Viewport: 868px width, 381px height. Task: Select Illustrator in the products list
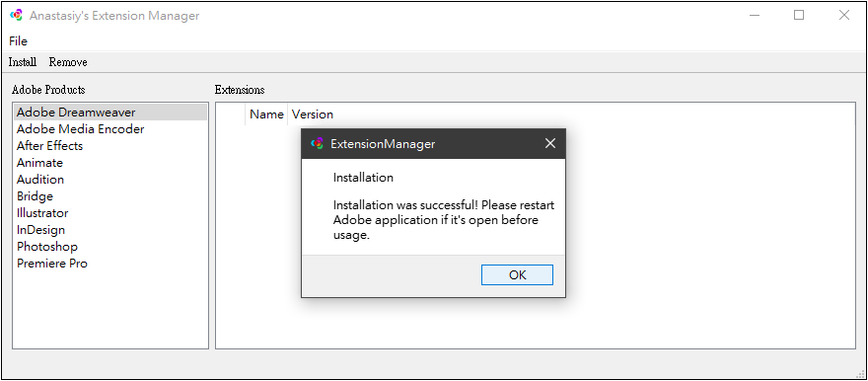click(x=110, y=213)
